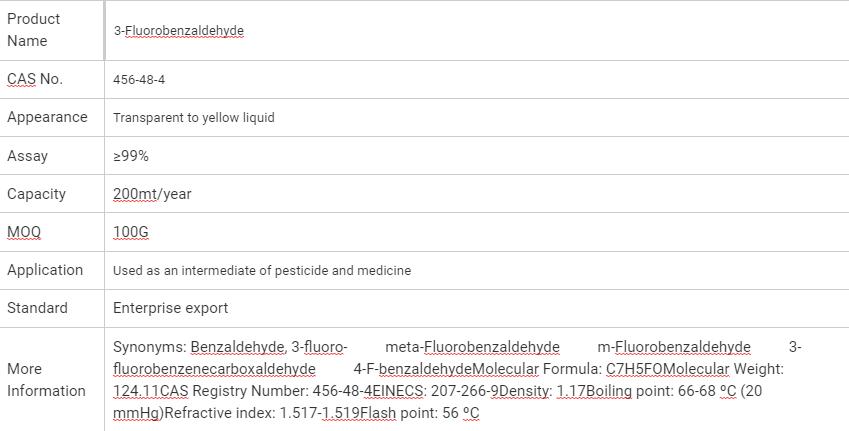This screenshot has width=849, height=431.
Task: Click the 3-fluorobenzenecarboxaldehyde synonym text
Action: pos(214,369)
